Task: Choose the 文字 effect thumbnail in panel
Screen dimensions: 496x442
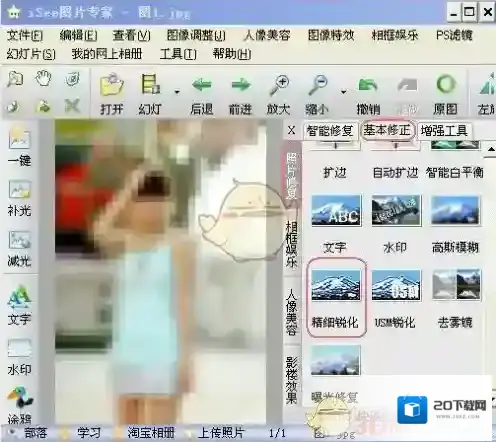Action: click(336, 211)
